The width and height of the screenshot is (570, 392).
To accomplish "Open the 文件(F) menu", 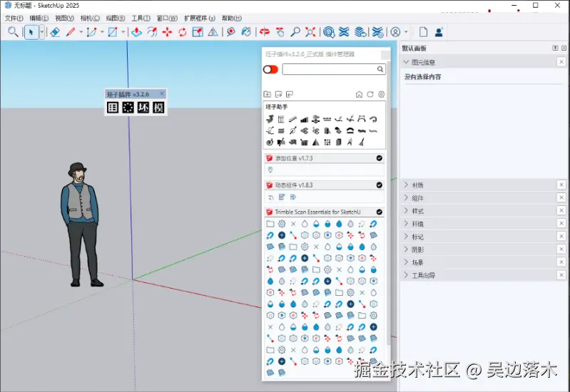I will pos(14,18).
